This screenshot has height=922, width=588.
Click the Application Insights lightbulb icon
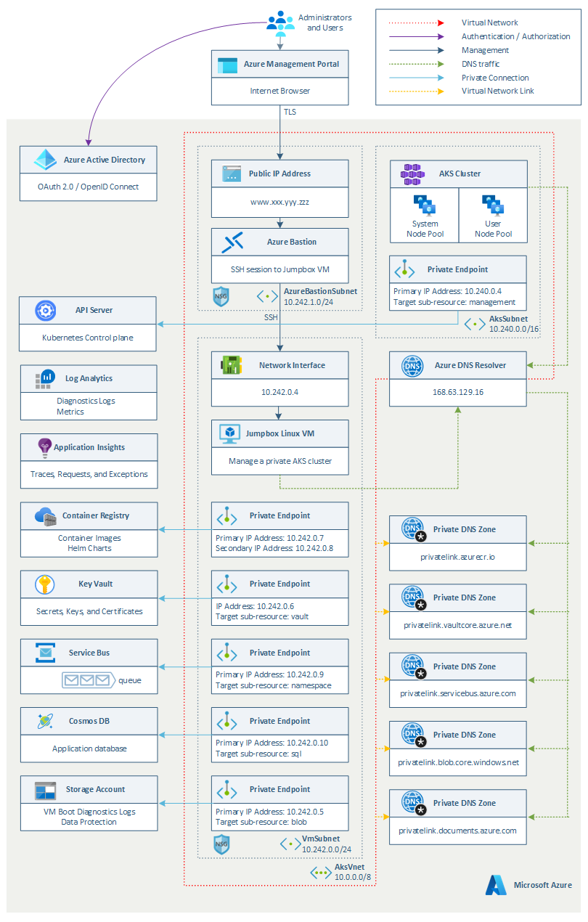coord(44,448)
